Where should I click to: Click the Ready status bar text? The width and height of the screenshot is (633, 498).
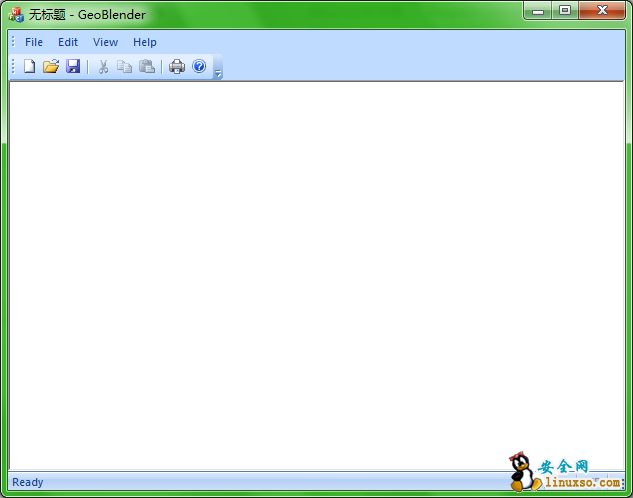[28, 482]
